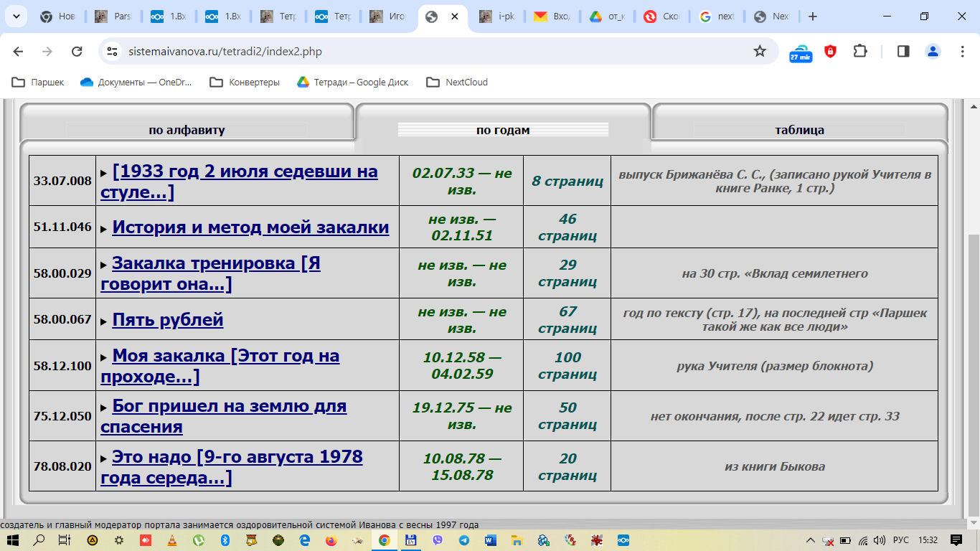Switch to the "таблица" tab
This screenshot has width=980, height=551.
799,130
